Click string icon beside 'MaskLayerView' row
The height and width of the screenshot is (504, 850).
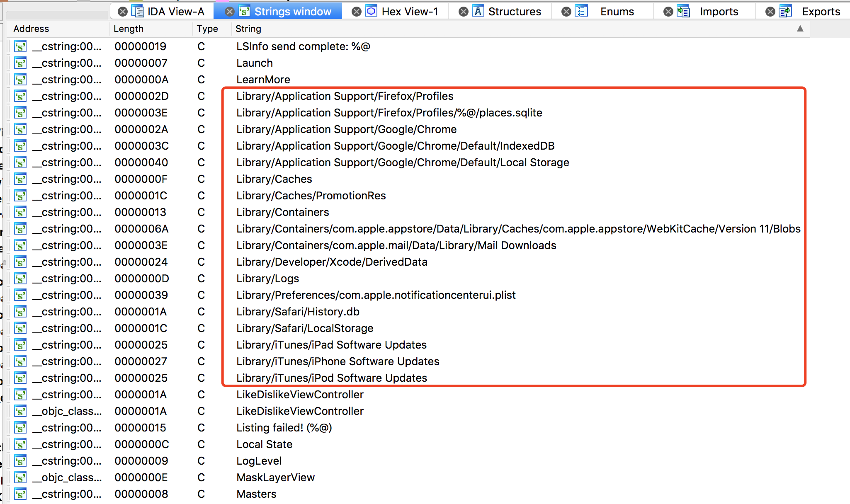click(20, 477)
